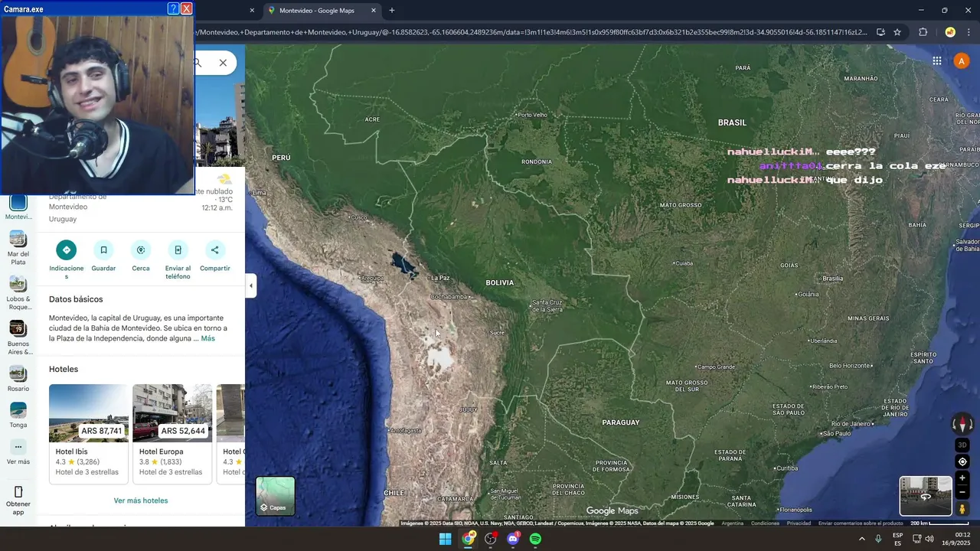Zoom out with the minus button

pyautogui.click(x=962, y=493)
